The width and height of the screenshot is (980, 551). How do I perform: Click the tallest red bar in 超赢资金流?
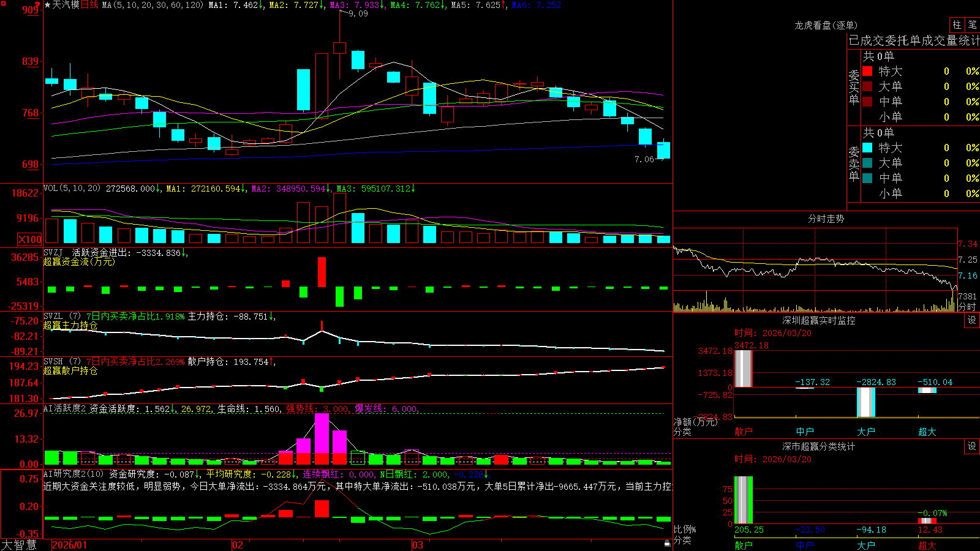click(322, 272)
